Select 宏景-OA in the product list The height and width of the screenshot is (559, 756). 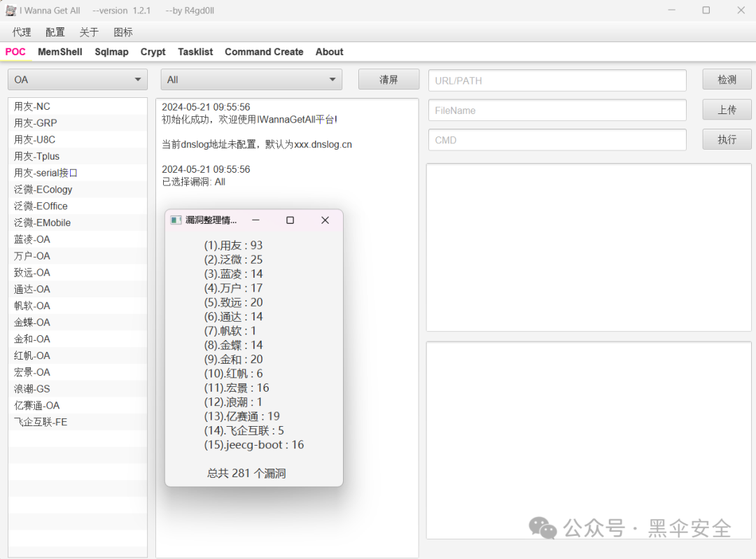click(x=78, y=372)
